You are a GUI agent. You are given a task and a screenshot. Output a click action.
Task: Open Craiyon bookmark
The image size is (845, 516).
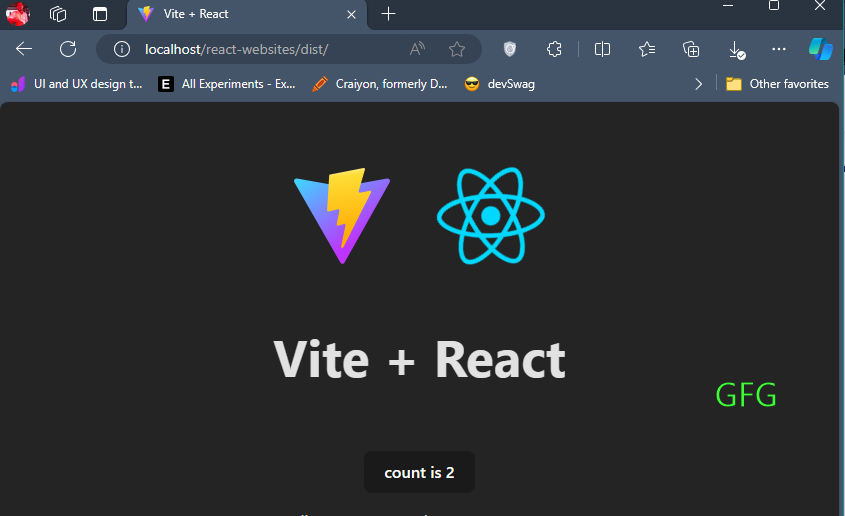pyautogui.click(x=379, y=84)
